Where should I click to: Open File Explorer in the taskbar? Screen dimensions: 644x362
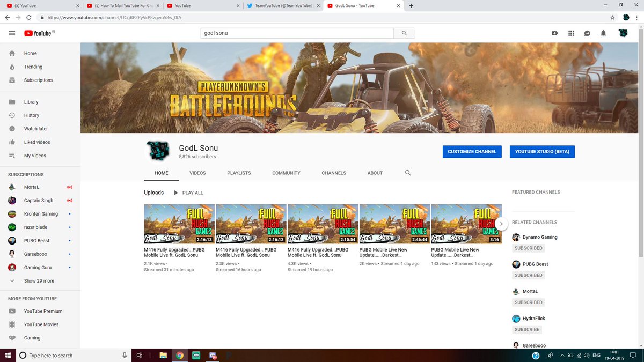pos(163,355)
